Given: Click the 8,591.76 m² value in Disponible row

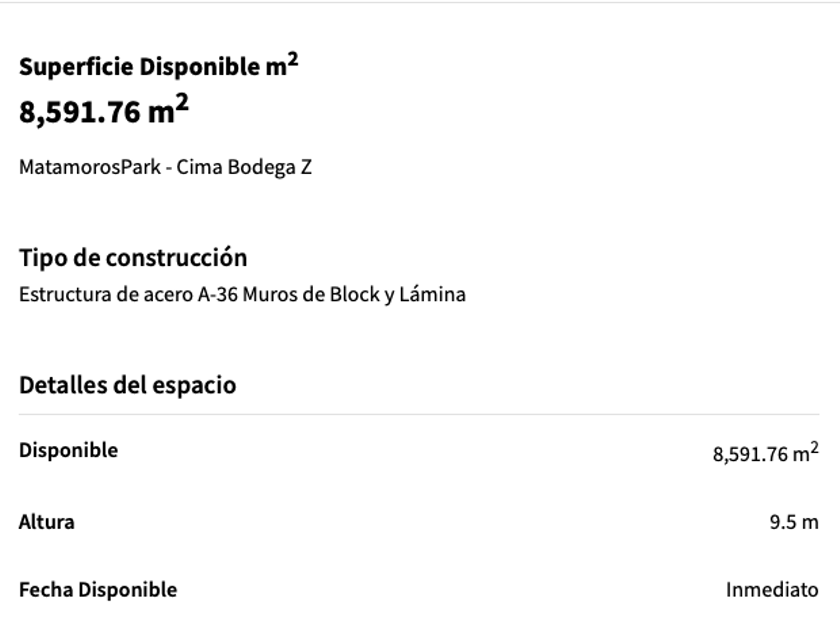Looking at the screenshot, I should [x=765, y=454].
